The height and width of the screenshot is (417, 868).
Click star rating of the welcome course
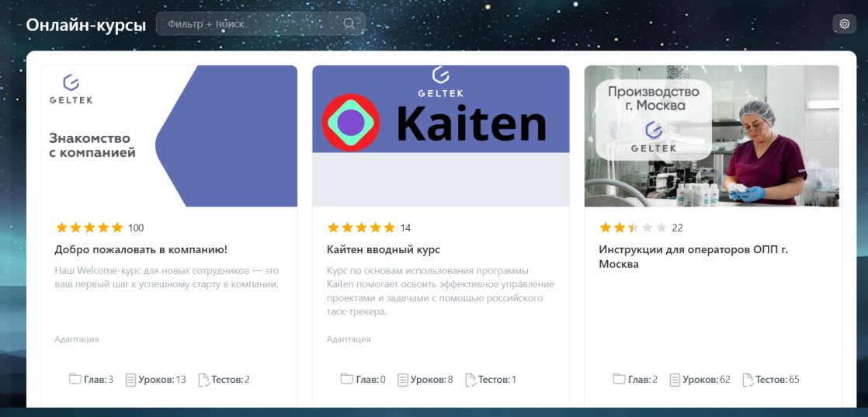pyautogui.click(x=89, y=228)
